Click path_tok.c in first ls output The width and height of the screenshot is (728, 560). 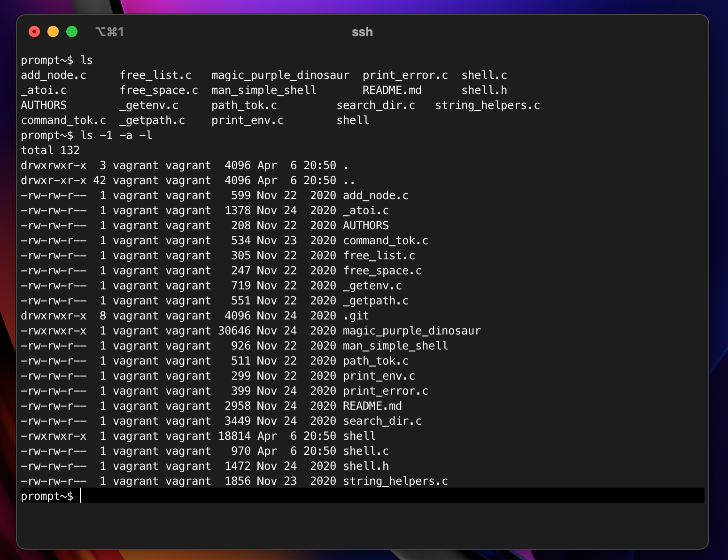(244, 105)
